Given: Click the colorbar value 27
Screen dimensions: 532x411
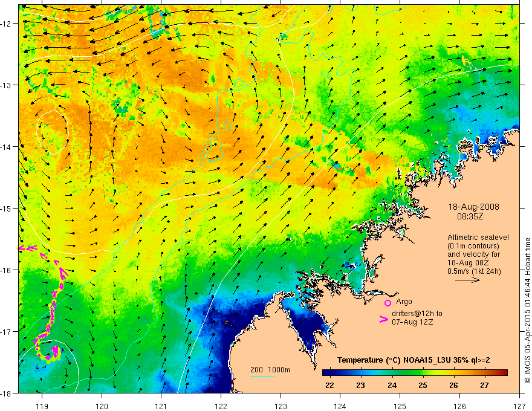Looking at the screenshot, I should (x=484, y=385).
